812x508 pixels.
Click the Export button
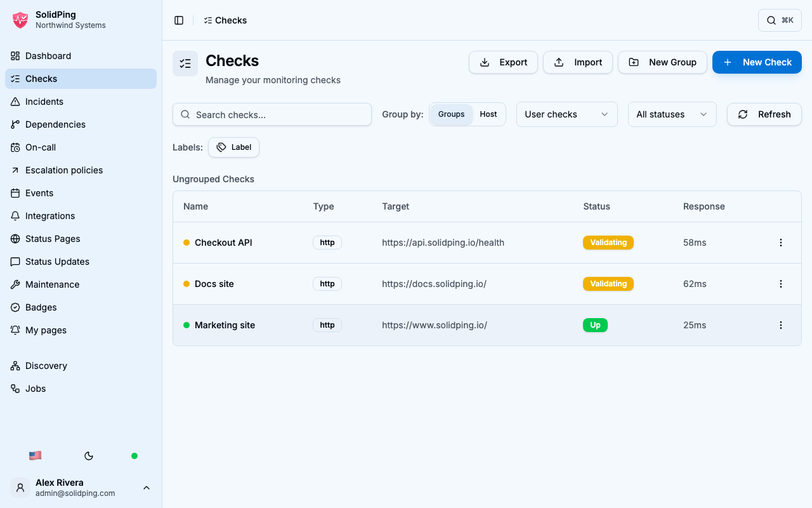tap(503, 62)
